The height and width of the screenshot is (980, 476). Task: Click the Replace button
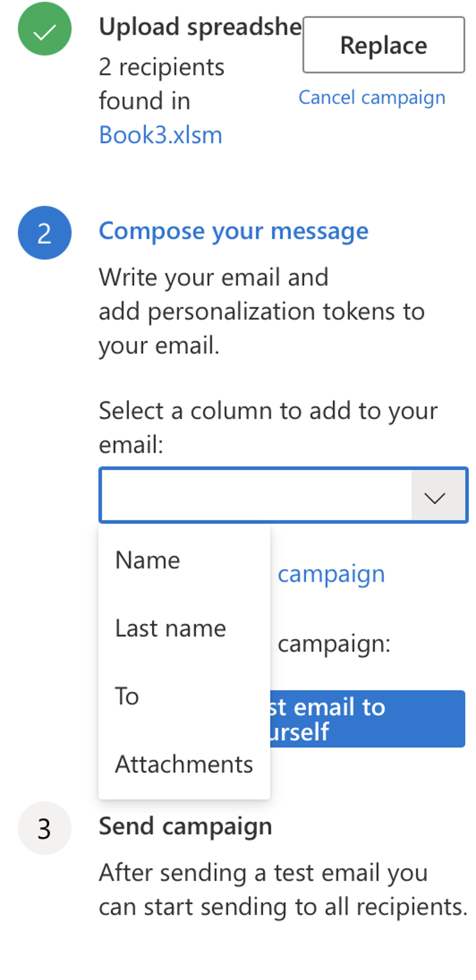[x=383, y=45]
